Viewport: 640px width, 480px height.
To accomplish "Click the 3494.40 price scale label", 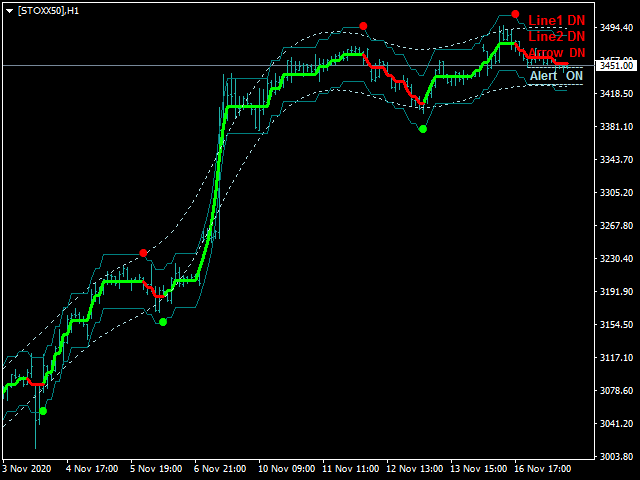I will pos(616,28).
